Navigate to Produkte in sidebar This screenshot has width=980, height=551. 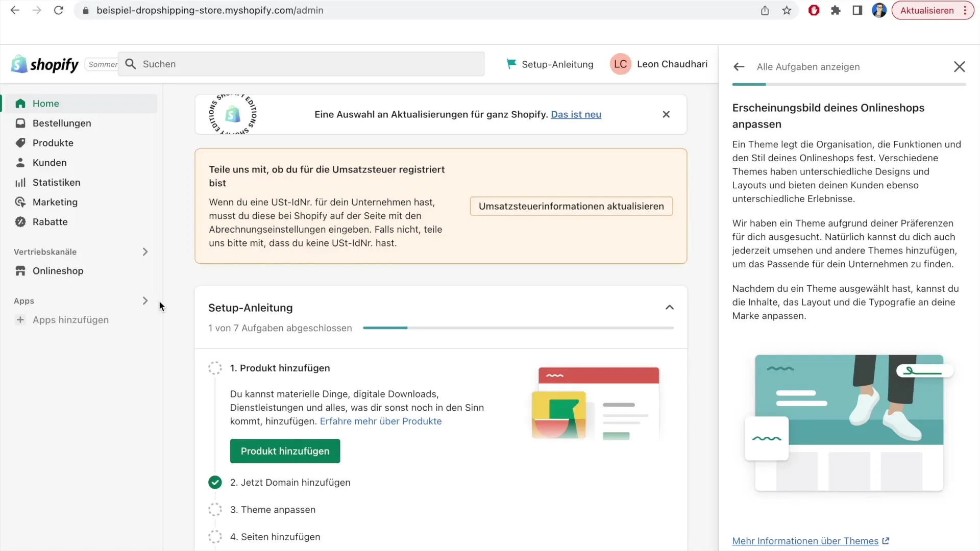(x=53, y=143)
